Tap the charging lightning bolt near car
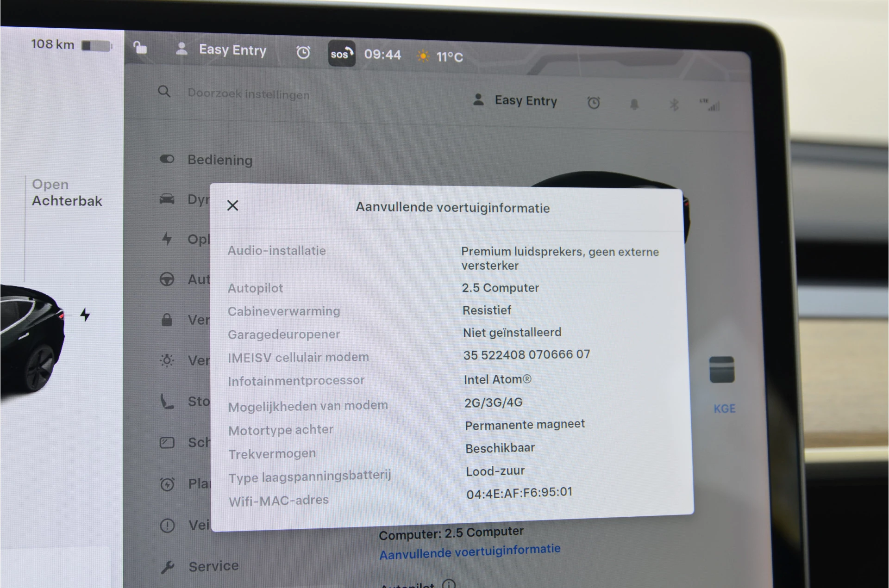889x588 pixels. [85, 315]
